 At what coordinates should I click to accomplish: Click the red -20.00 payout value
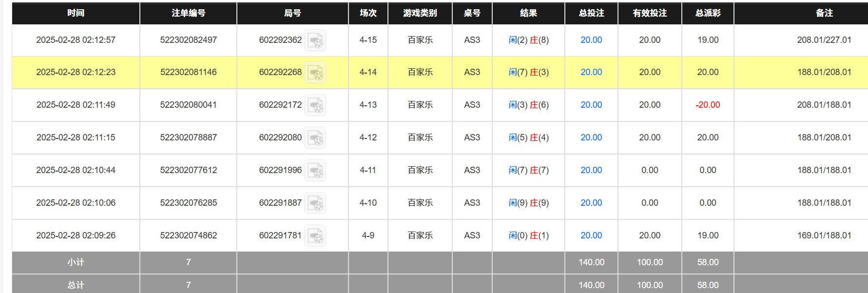708,105
